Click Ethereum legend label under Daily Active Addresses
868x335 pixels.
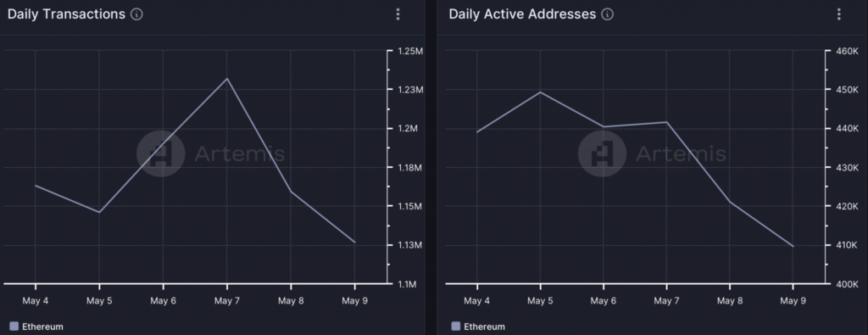tap(484, 327)
